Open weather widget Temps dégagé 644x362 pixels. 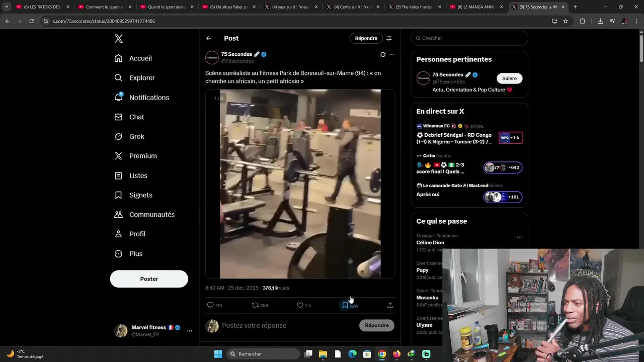pos(25,354)
